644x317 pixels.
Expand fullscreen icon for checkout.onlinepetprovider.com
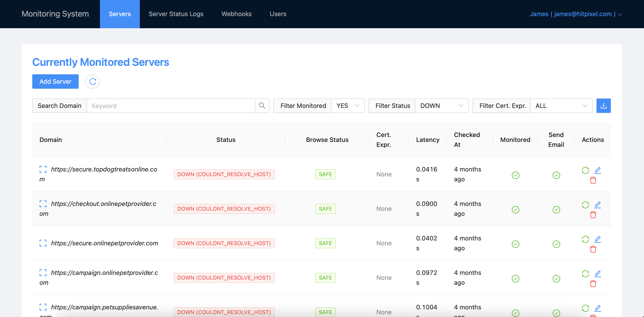coord(43,203)
